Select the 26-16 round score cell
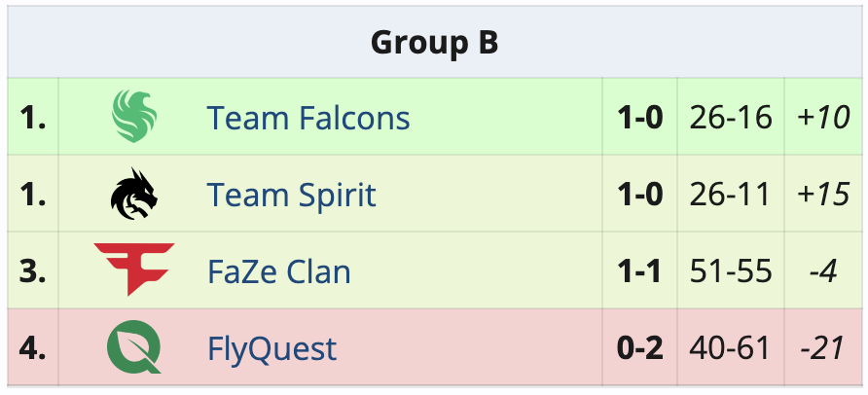This screenshot has width=868, height=395. pos(731,118)
